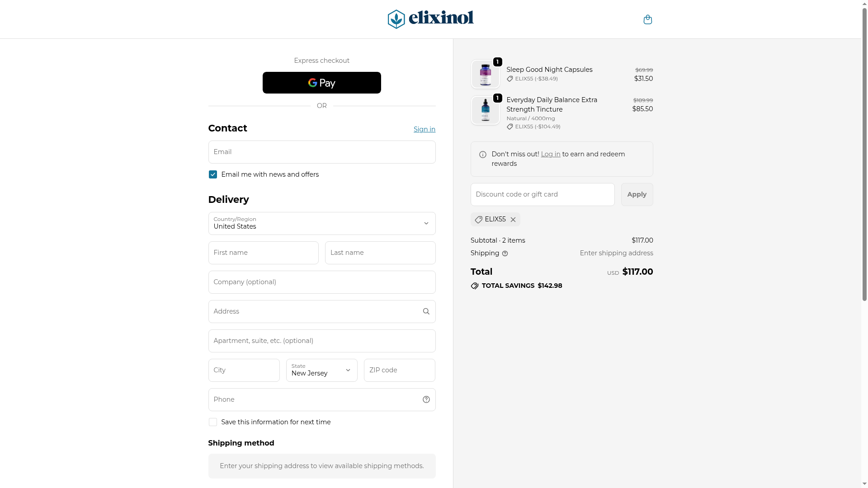Check Save this information for next time
This screenshot has height=488, width=868.
[213, 422]
